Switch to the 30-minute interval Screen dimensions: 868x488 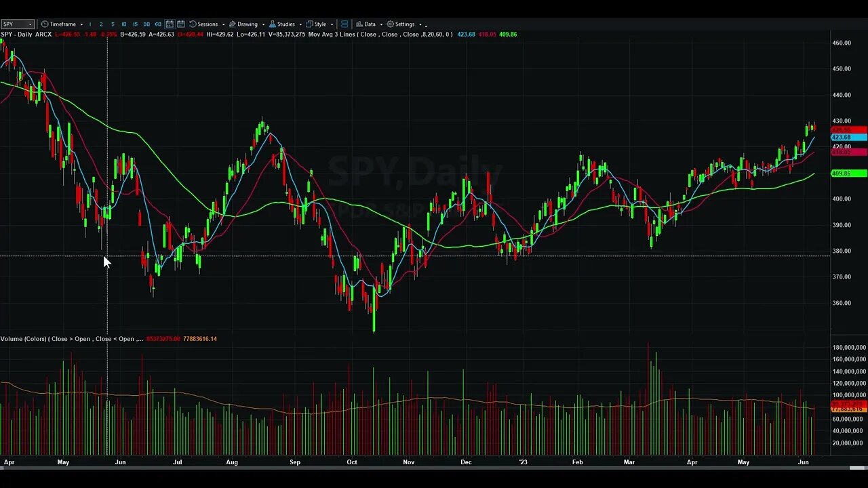point(146,24)
